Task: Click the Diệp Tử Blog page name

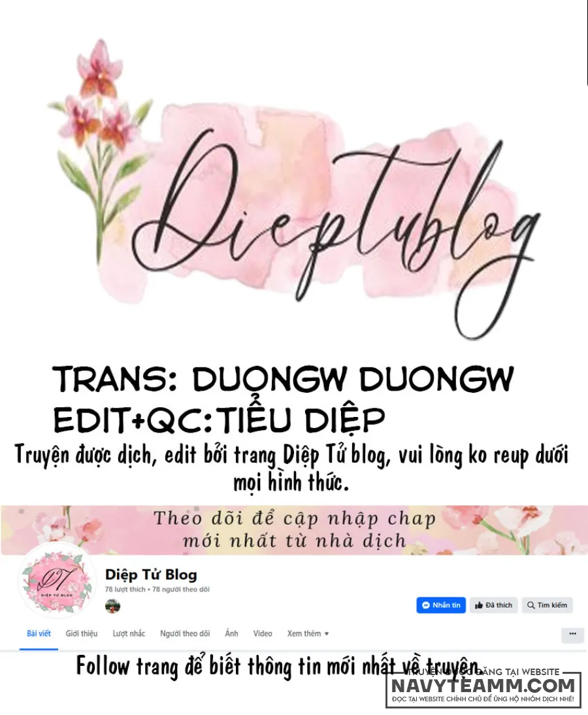Action: [x=151, y=574]
